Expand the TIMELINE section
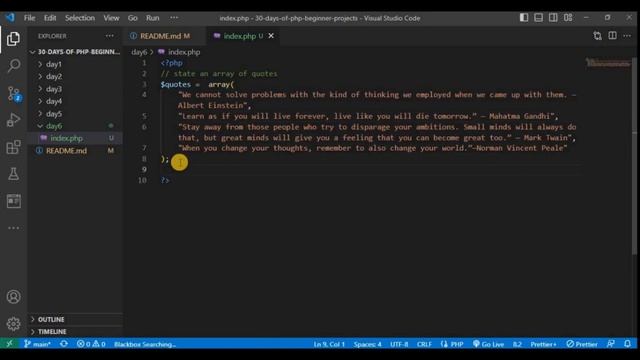This screenshot has width=640, height=360. click(75, 331)
